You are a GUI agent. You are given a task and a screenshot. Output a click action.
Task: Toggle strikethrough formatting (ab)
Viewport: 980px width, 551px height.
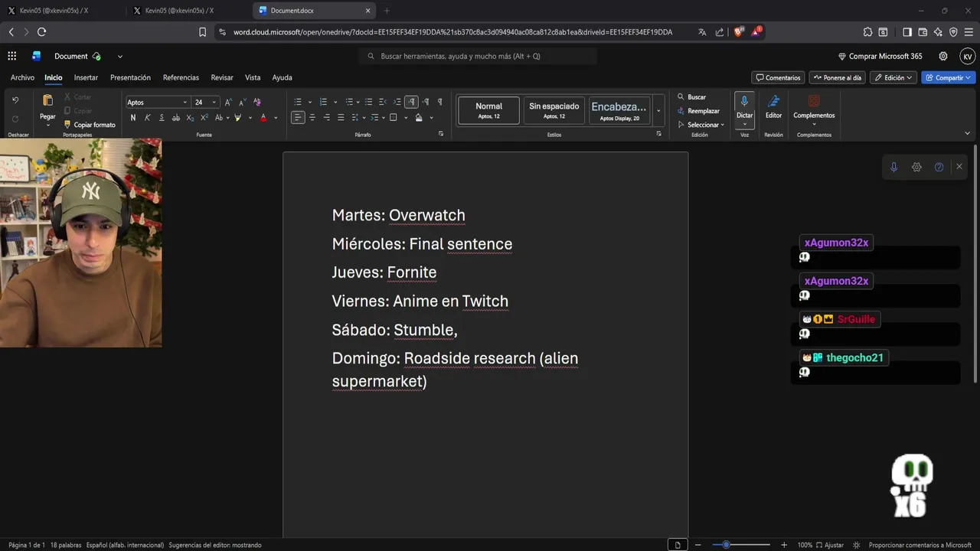(175, 118)
